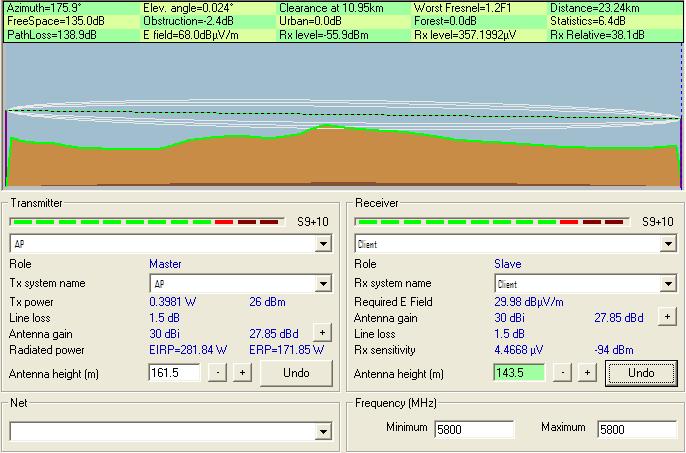Click the Minimum frequency field
686x453 pixels.
[x=474, y=429]
